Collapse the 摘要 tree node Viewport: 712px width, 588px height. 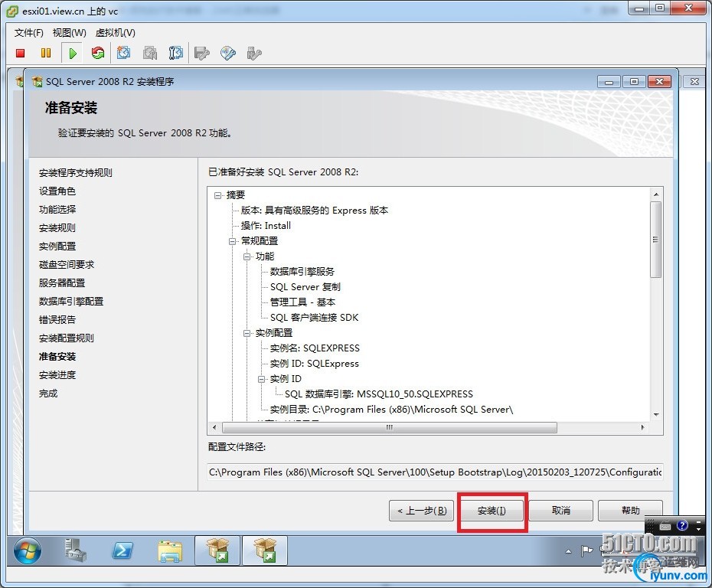218,195
